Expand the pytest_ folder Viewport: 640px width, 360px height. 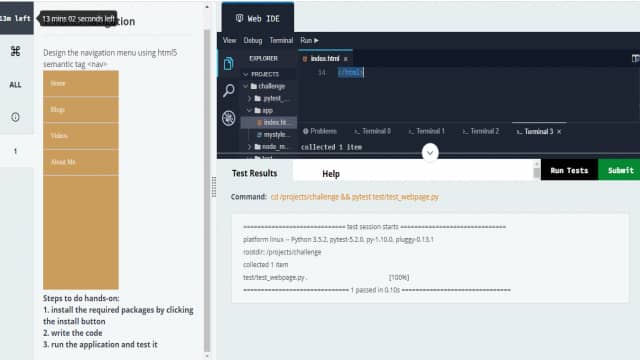[249, 98]
